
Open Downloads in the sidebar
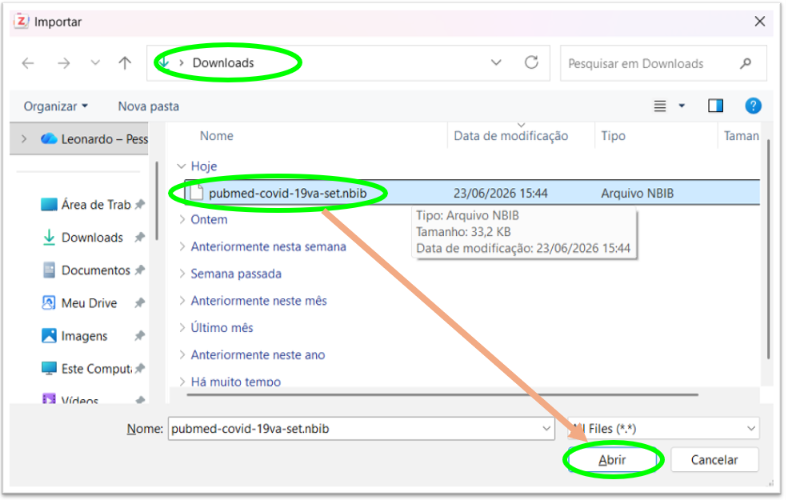92,237
